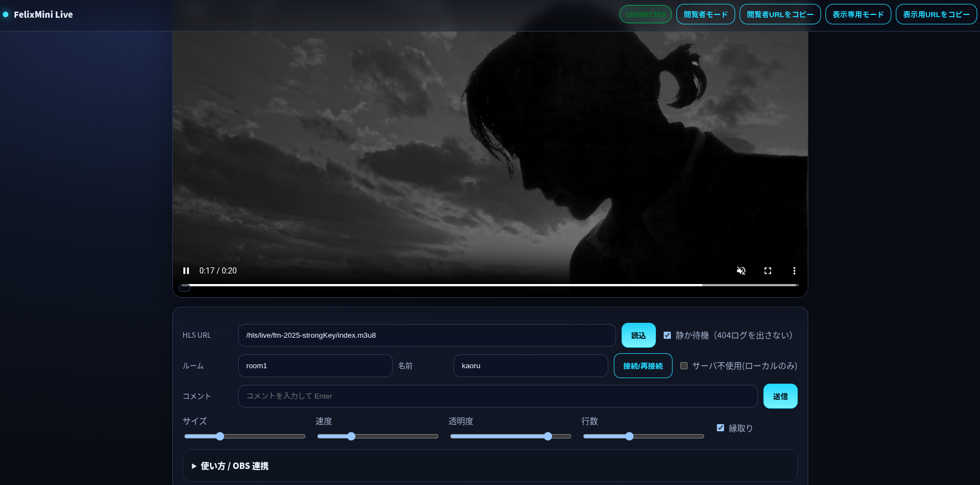Toggle the 静か待機 checkbox
Image resolution: width=980 pixels, height=485 pixels.
[667, 336]
